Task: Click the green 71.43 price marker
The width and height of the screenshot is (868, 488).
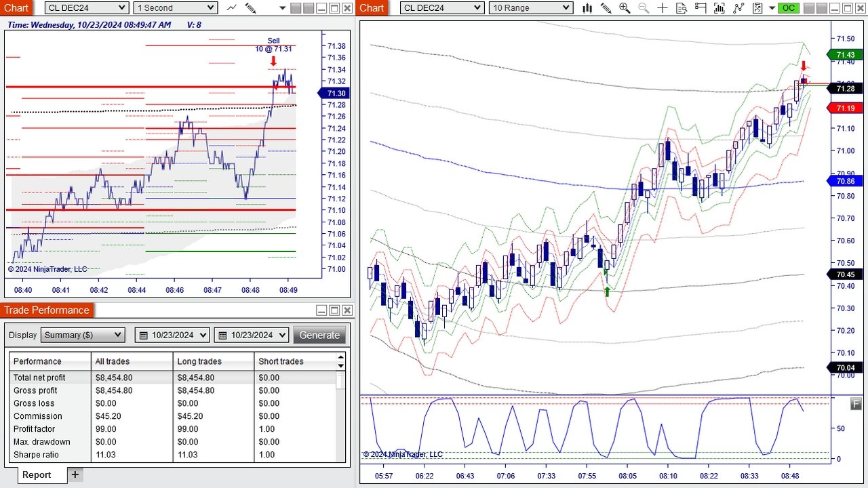Action: 845,55
